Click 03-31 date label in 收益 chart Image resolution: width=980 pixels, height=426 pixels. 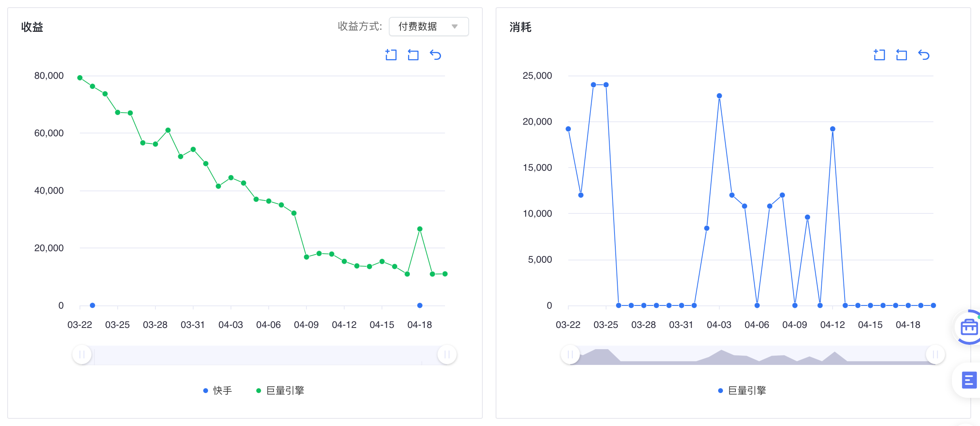(193, 325)
